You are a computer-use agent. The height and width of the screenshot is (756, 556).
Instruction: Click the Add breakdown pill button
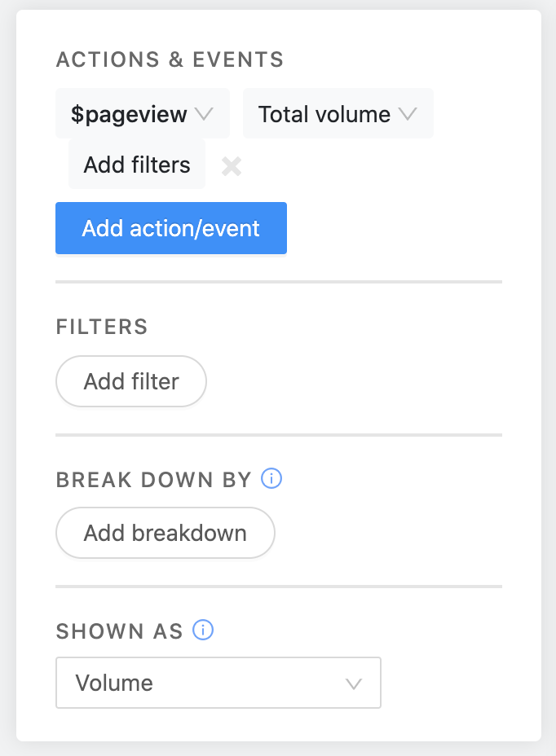pyautogui.click(x=165, y=532)
